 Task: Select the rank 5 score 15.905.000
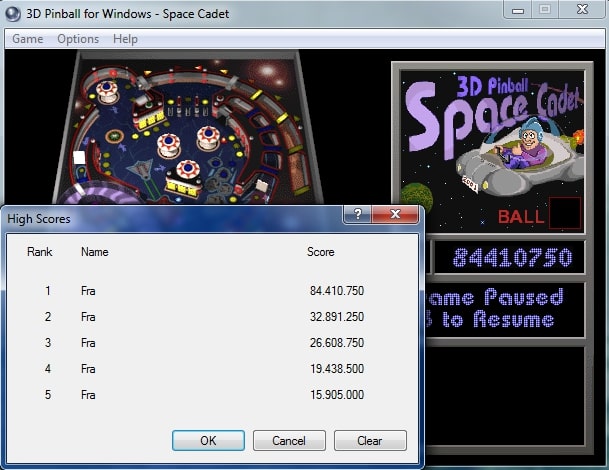point(336,395)
